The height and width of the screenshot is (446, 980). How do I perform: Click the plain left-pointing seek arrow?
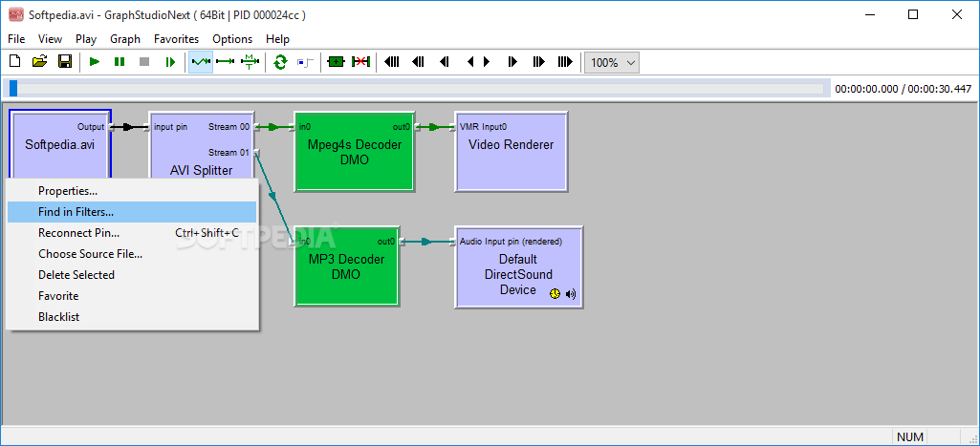(x=470, y=62)
